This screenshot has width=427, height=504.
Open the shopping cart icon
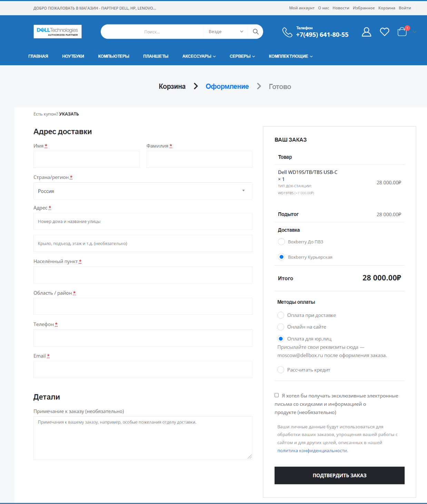click(x=402, y=32)
